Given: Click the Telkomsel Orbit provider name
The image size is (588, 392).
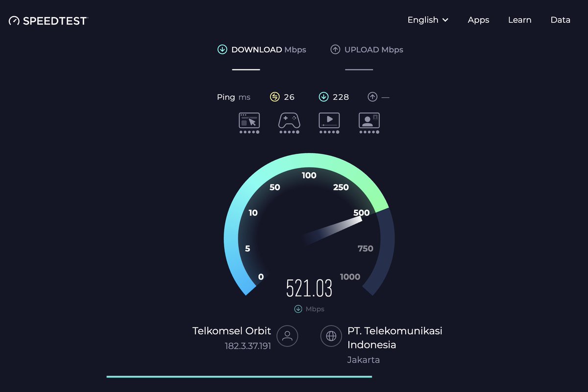Looking at the screenshot, I should (232, 331).
